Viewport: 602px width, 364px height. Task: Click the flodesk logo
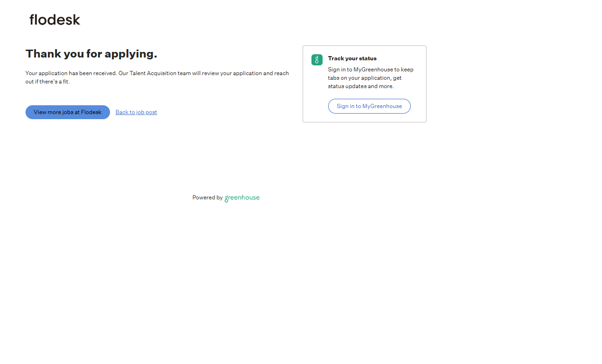coord(55,19)
